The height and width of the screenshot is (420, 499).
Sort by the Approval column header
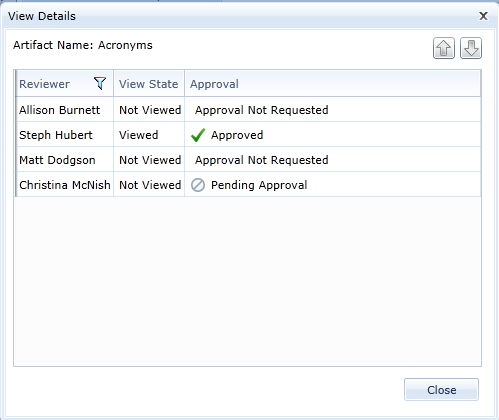click(x=214, y=84)
